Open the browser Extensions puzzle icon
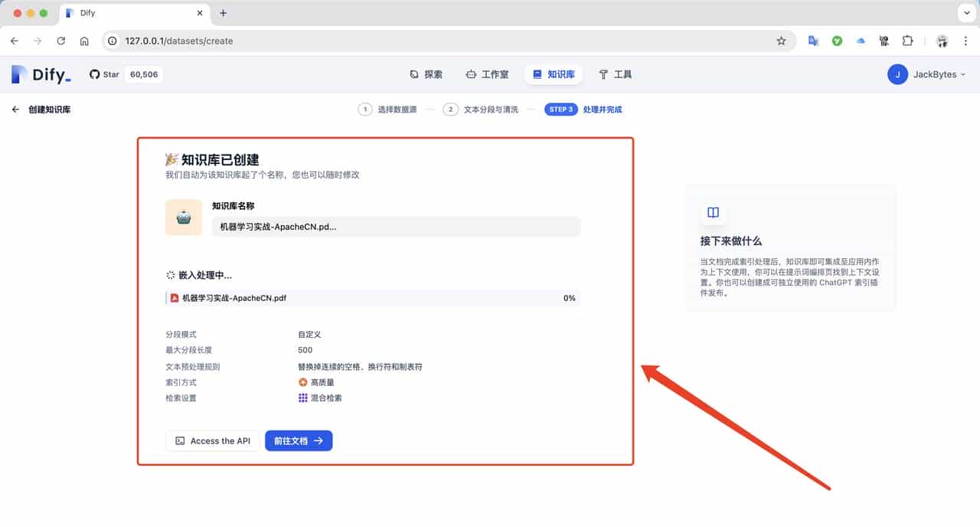 click(x=908, y=41)
